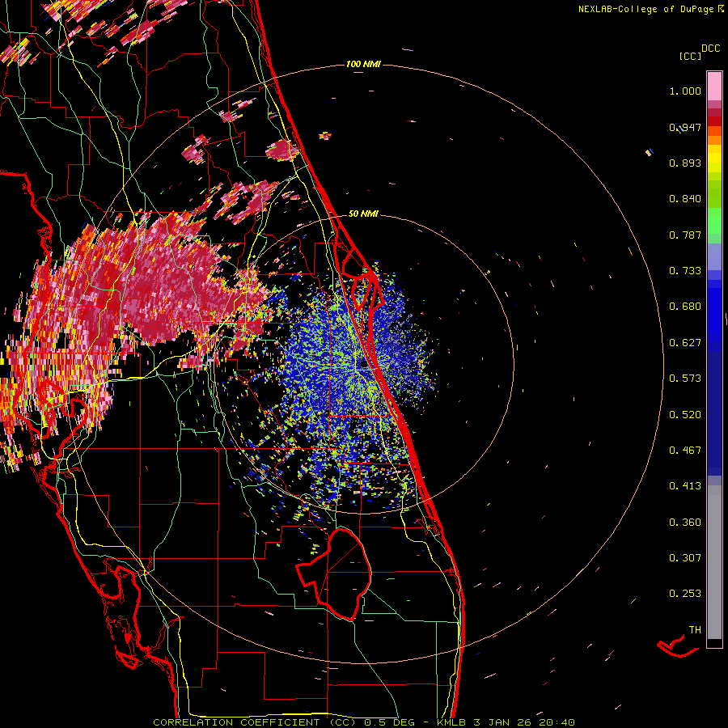Image resolution: width=728 pixels, height=728 pixels.
Task: Pick the bright green color-bar segment
Action: (x=714, y=221)
